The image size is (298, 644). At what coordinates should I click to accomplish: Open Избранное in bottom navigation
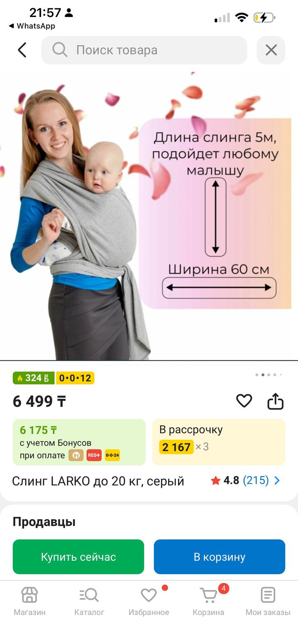pos(149,601)
